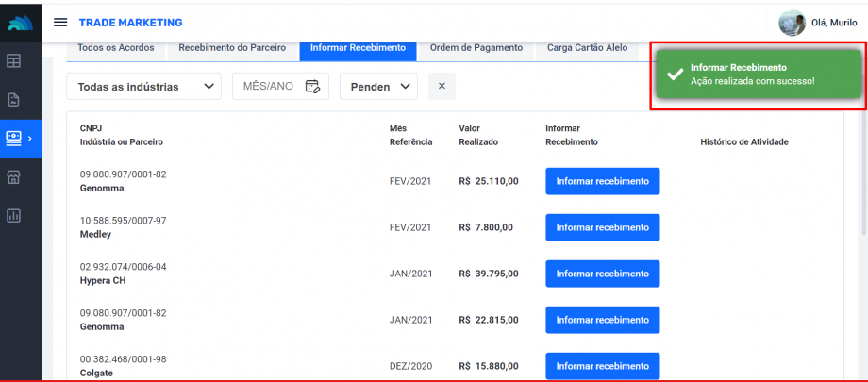Open the Penden status dropdown

[377, 87]
